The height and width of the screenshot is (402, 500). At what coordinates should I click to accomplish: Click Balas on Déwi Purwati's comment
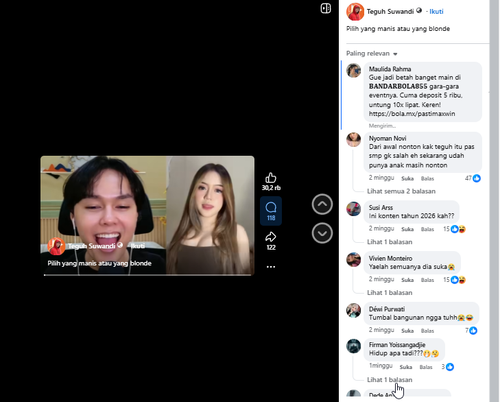[x=427, y=331]
